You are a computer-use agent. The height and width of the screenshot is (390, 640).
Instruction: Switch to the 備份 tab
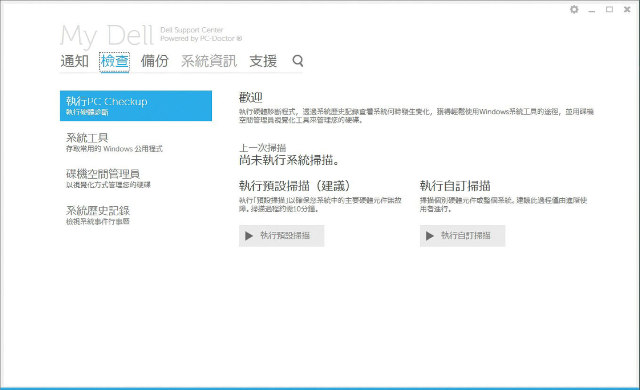click(155, 61)
